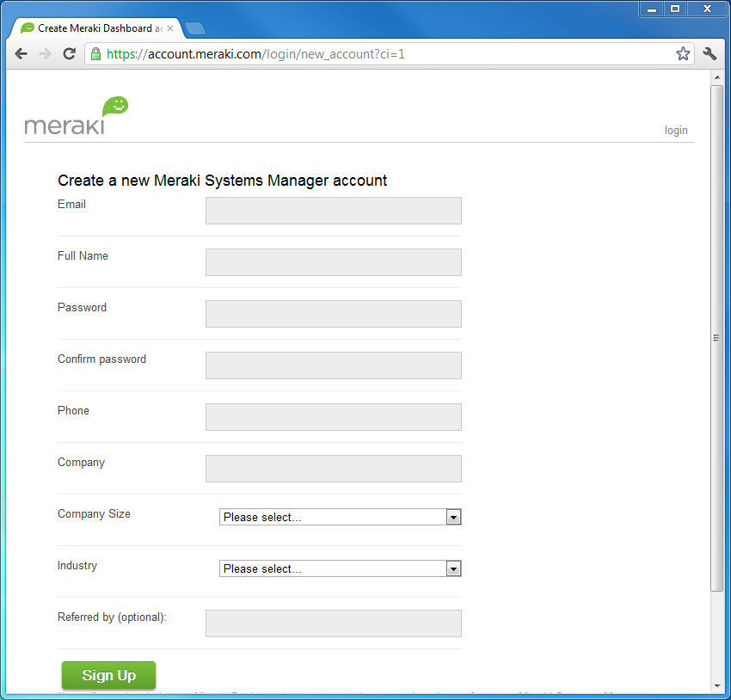Open the login link
This screenshot has height=700, width=731.
coord(676,131)
